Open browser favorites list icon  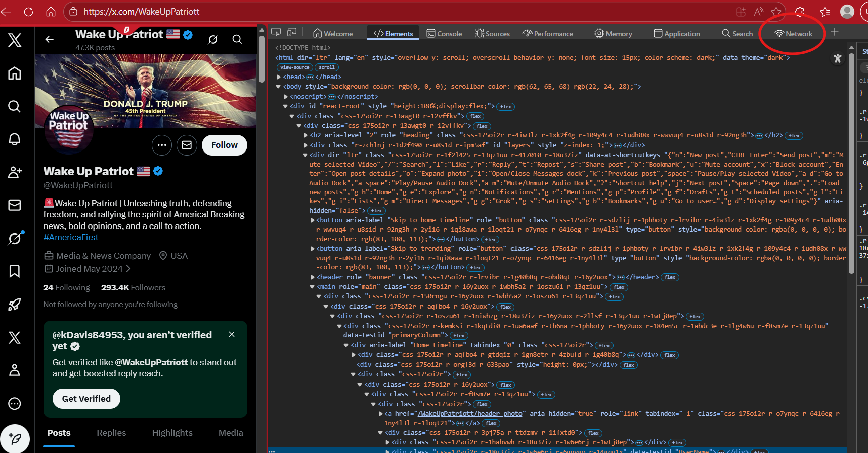click(825, 11)
